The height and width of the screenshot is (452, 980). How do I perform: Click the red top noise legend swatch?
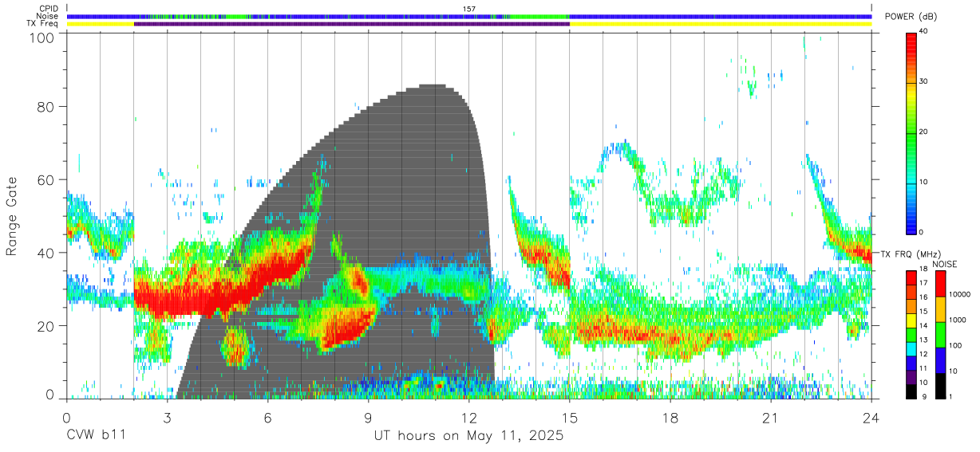pyautogui.click(x=940, y=284)
